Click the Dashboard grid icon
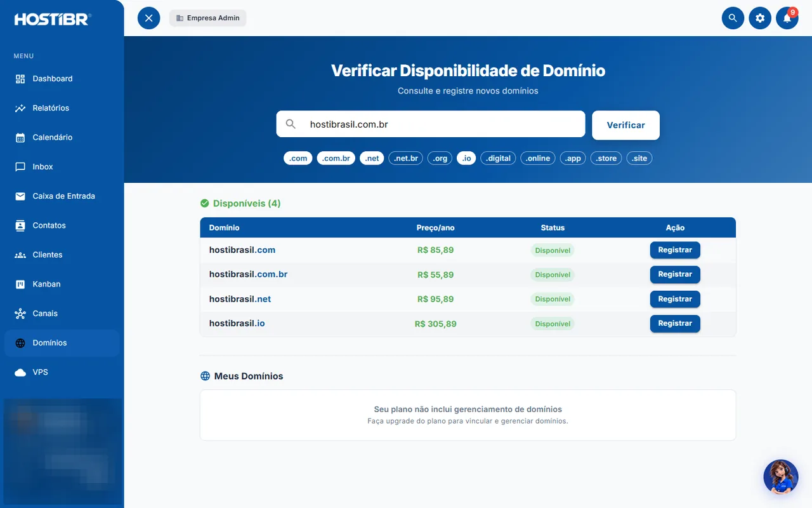The image size is (812, 508). 20,79
